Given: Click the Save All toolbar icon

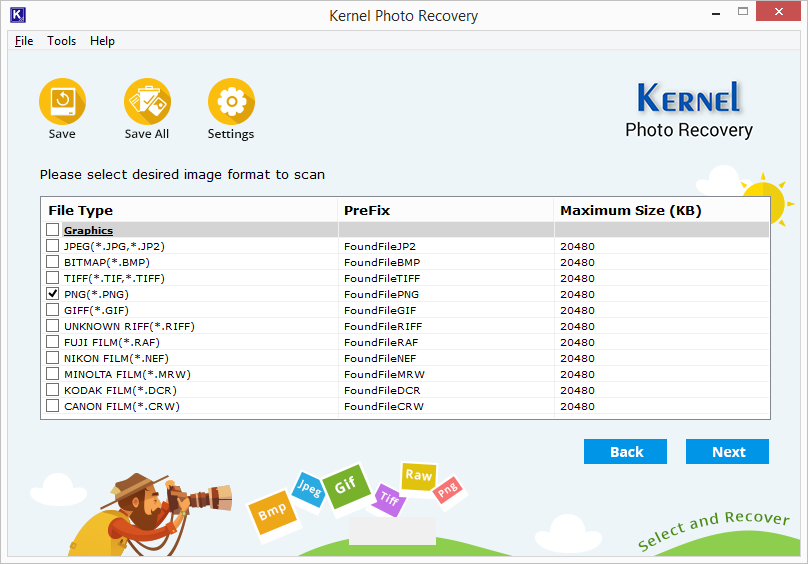Looking at the screenshot, I should pos(147,101).
